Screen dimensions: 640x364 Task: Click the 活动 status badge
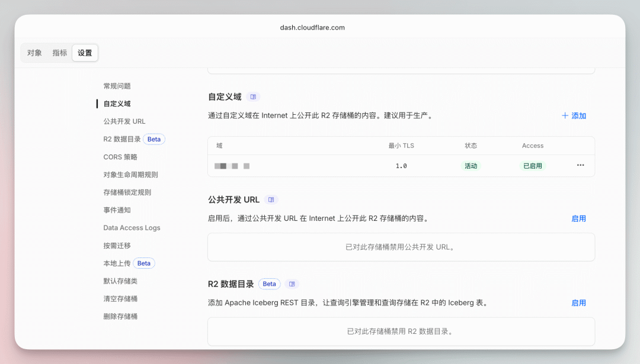tap(471, 166)
